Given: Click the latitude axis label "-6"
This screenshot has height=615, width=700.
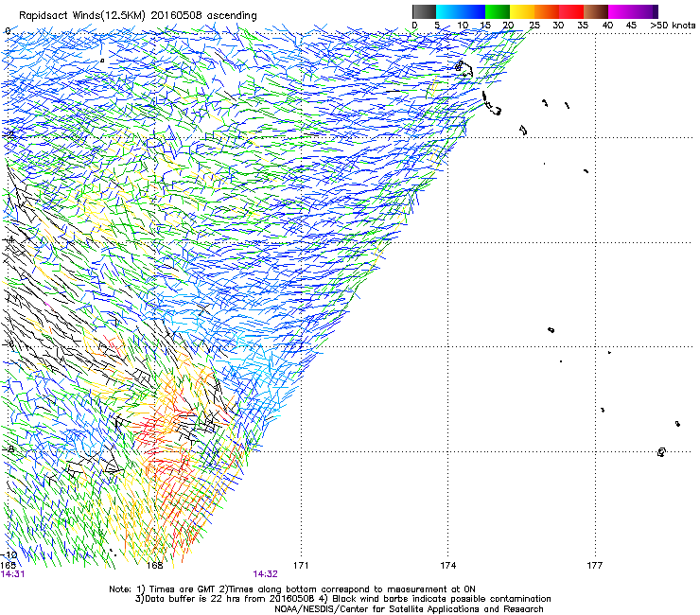Looking at the screenshot, I should (x=9, y=344).
